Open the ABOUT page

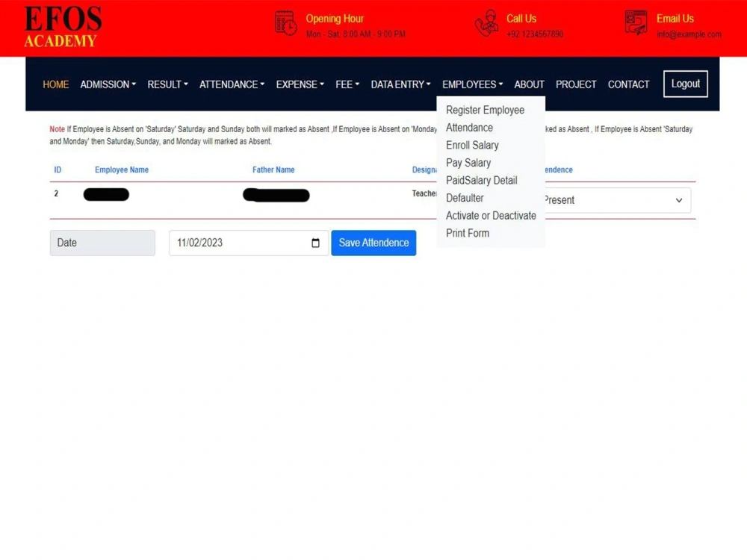[x=530, y=84]
